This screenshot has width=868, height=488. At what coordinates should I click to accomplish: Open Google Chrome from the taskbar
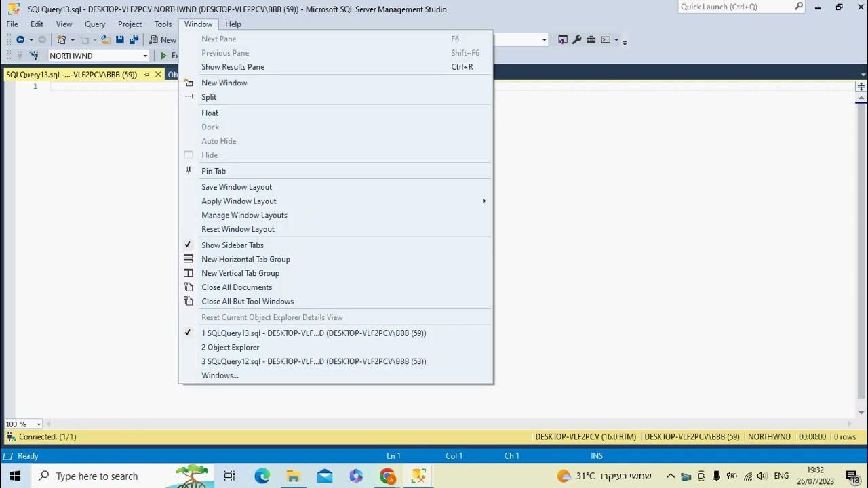click(x=387, y=476)
